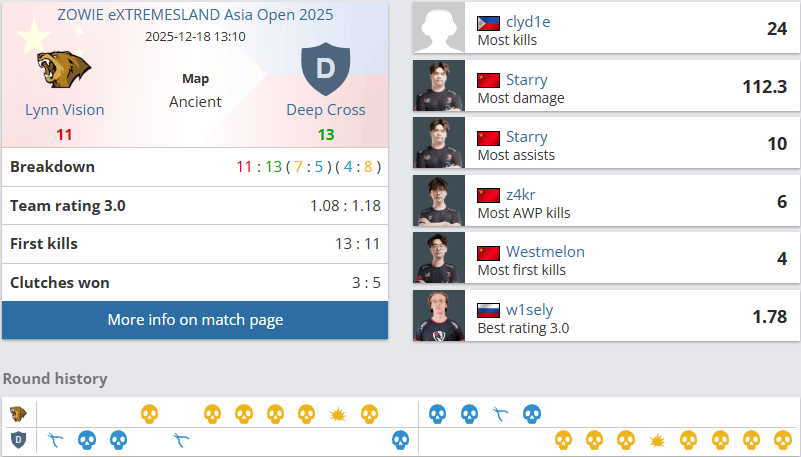Click Clutches won value 3 : 5

tap(366, 283)
